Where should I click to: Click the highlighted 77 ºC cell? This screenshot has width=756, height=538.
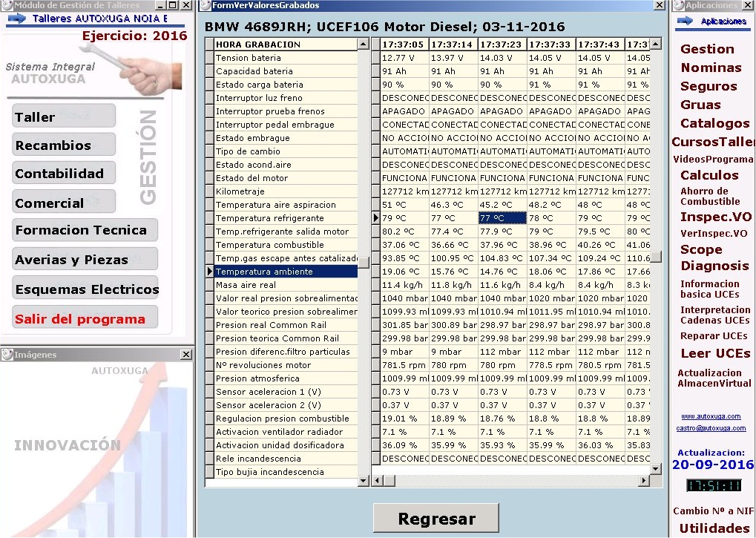point(502,218)
